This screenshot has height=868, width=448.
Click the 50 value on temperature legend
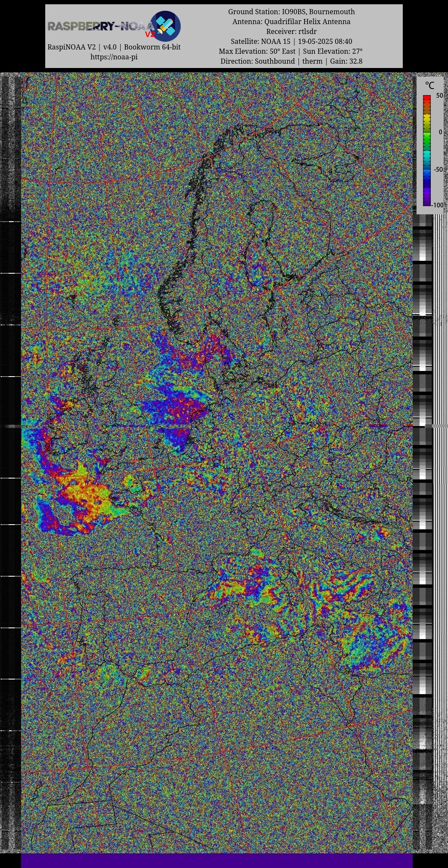pyautogui.click(x=439, y=96)
